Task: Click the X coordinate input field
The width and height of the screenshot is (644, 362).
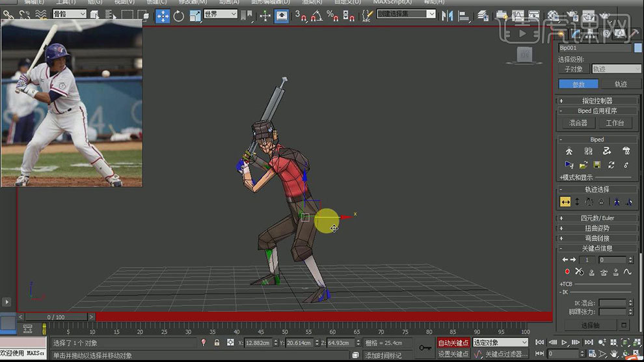Action: [258, 342]
